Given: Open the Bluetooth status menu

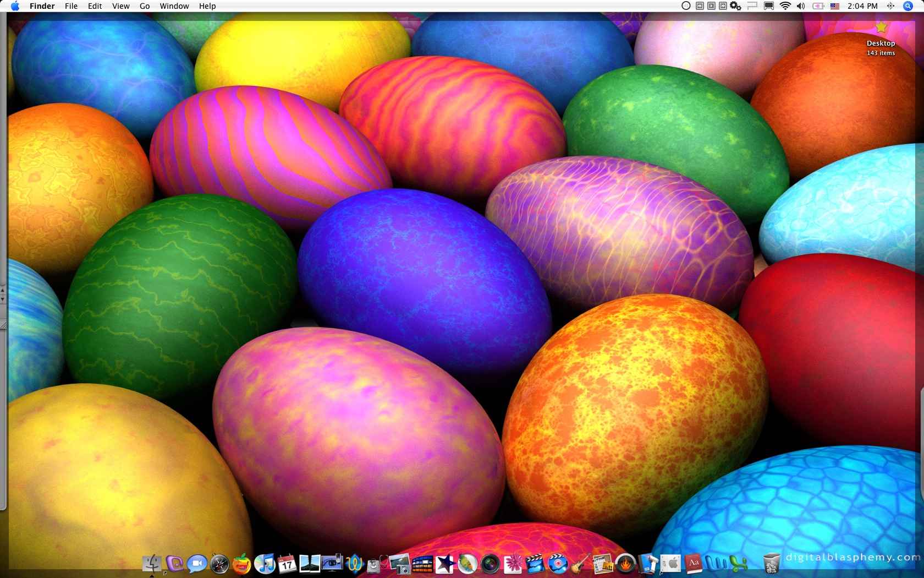Looking at the screenshot, I should click(890, 6).
